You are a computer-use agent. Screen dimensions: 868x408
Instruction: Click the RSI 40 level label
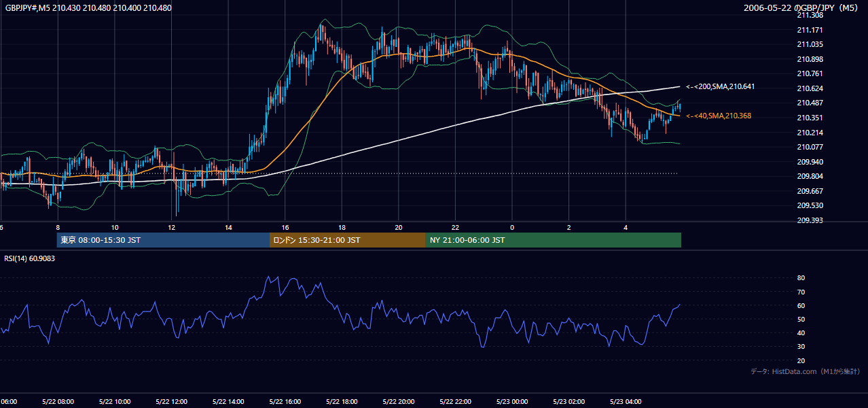click(801, 333)
